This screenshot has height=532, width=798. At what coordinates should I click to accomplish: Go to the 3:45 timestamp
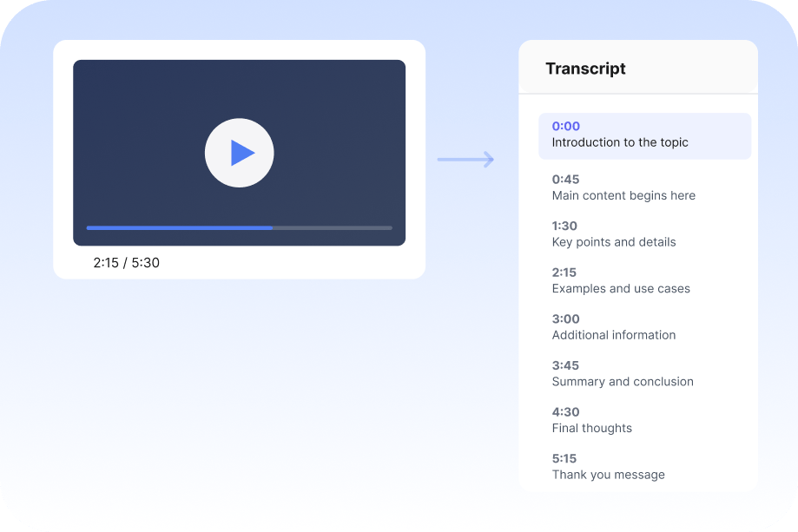565,365
